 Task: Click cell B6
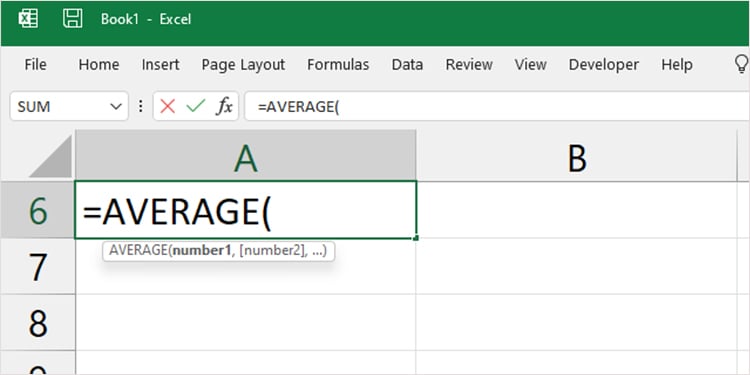pos(576,210)
